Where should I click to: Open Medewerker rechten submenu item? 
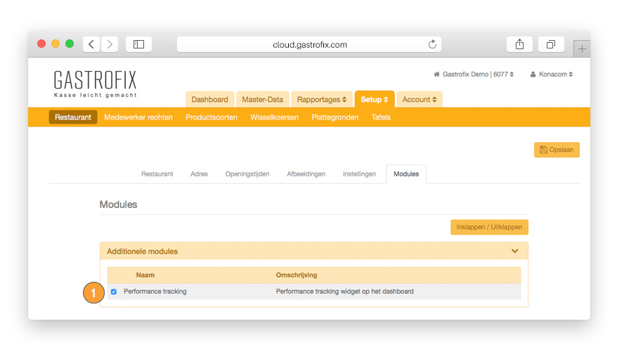click(138, 117)
